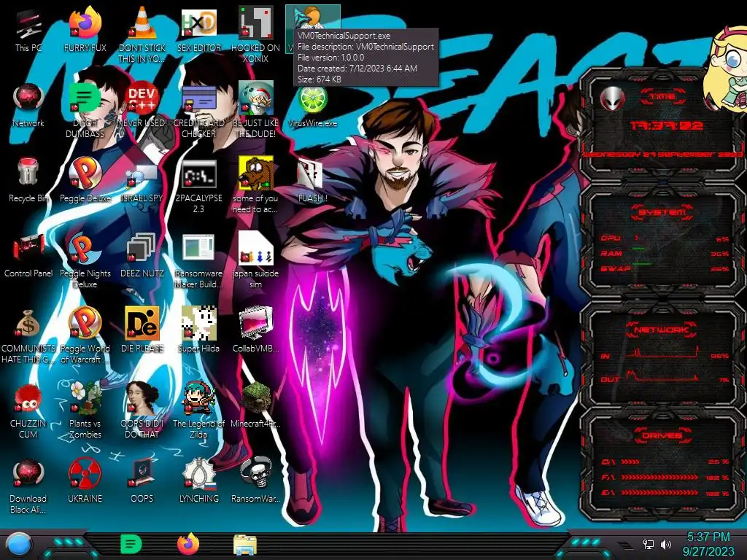Click the C:\ drive usage bar

point(665,462)
